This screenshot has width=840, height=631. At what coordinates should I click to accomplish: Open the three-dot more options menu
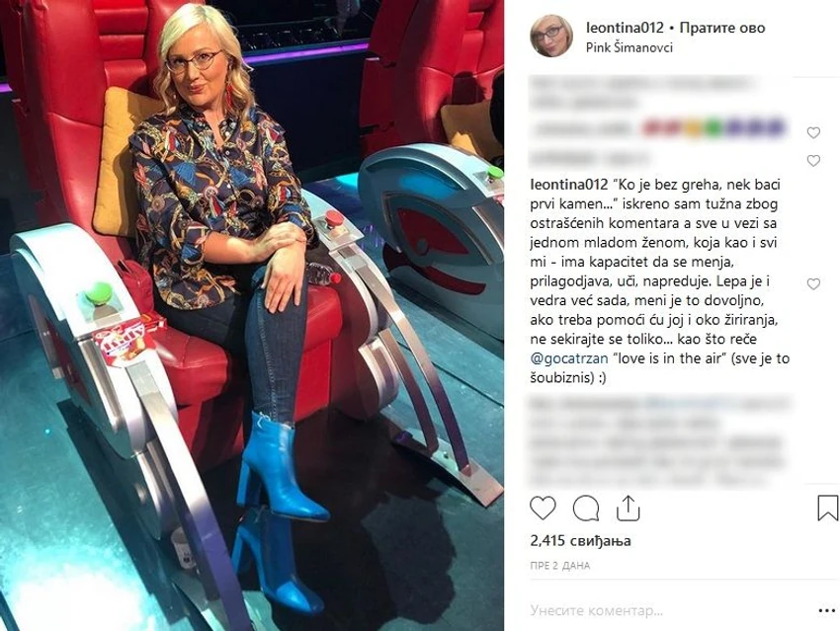[x=826, y=610]
